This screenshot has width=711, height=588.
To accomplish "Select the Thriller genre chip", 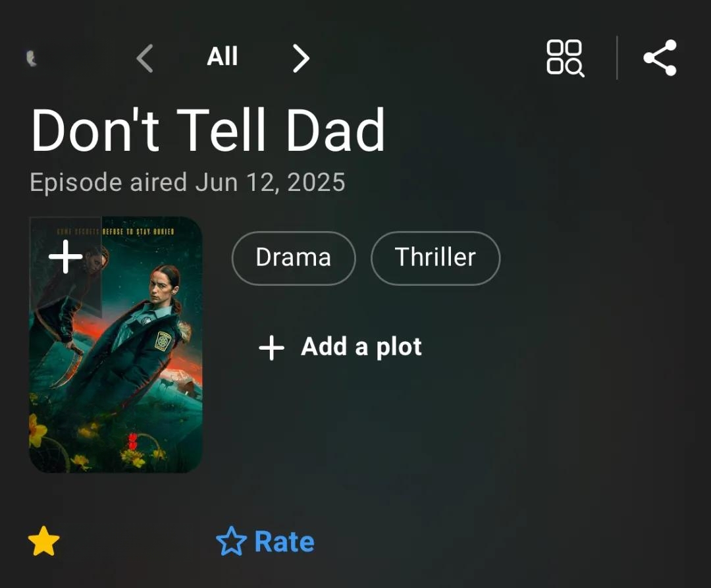I will pos(435,258).
